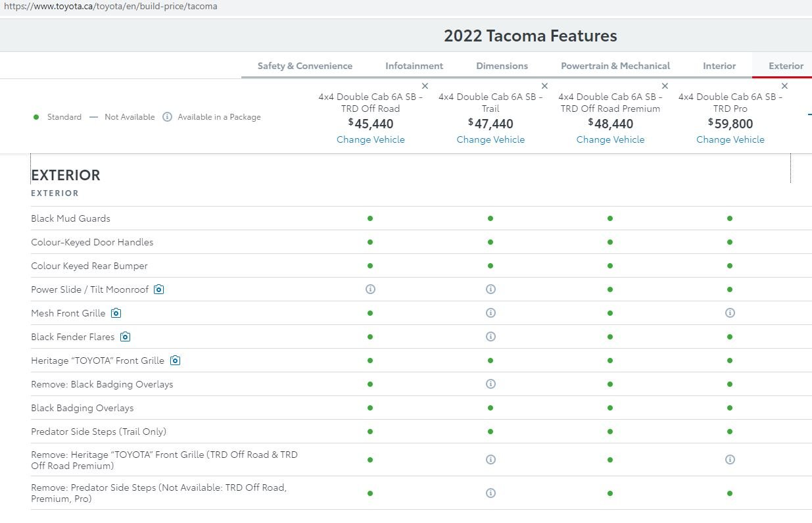This screenshot has width=812, height=523.
Task: Open the Dimensions tab
Action: tap(502, 66)
